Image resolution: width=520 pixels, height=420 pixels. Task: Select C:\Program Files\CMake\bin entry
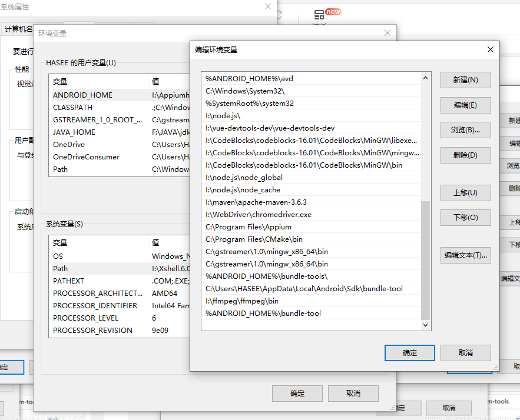pos(311,239)
